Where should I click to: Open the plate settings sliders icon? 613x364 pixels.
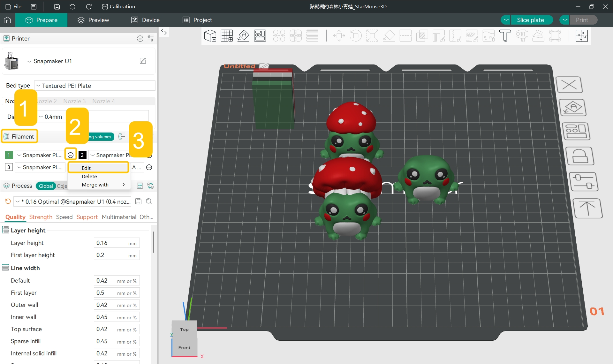pyautogui.click(x=584, y=182)
